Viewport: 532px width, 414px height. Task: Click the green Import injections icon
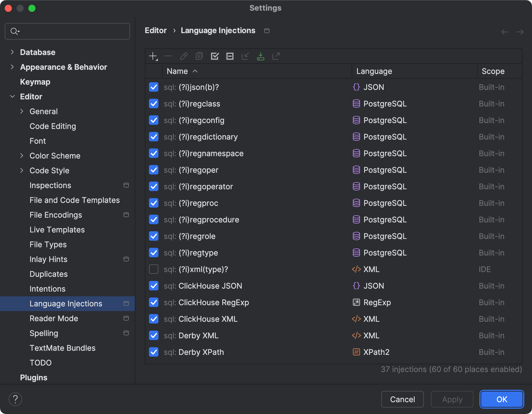coord(261,56)
